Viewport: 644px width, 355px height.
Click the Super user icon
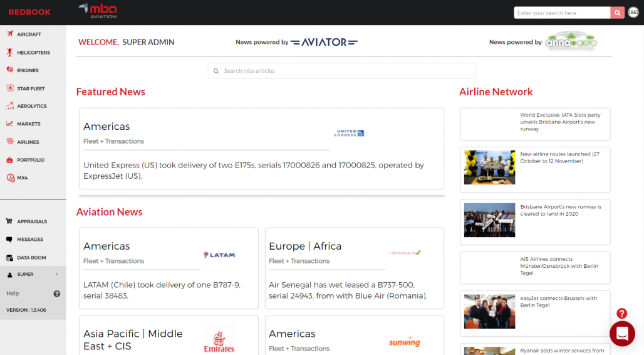click(9, 274)
